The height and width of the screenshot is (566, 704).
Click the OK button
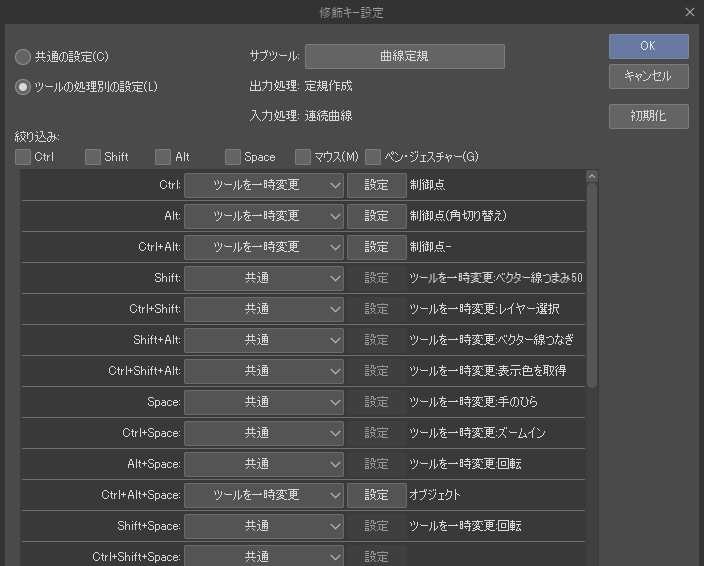tap(648, 46)
